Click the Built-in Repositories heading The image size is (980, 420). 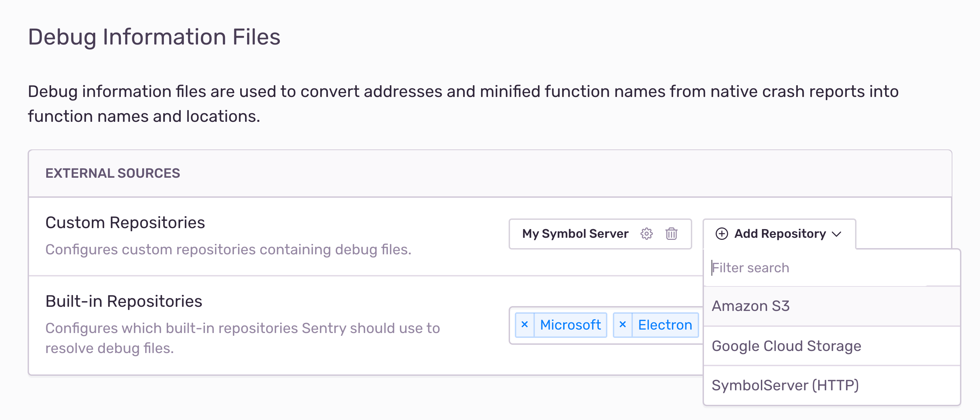(124, 301)
